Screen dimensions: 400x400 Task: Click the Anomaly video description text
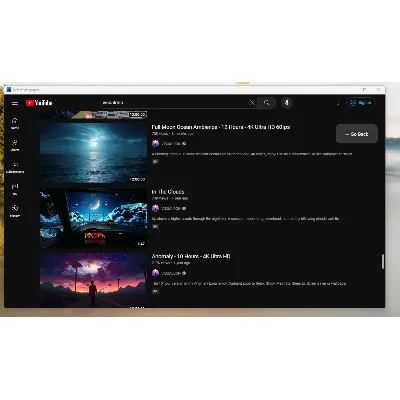pos(250,284)
